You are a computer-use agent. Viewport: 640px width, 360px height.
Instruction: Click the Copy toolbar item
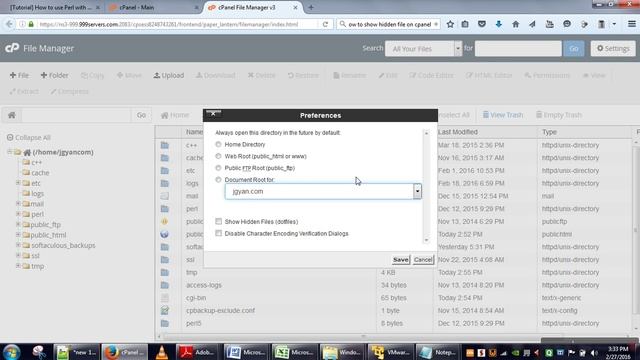[x=92, y=76]
